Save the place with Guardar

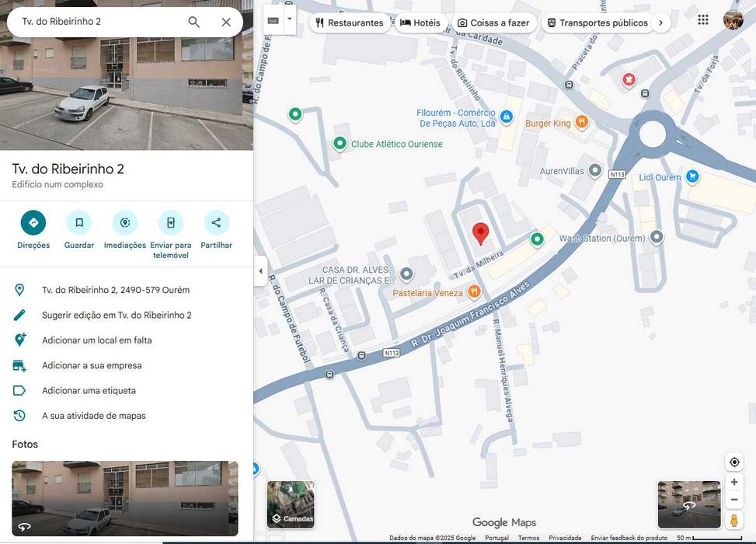[79, 230]
